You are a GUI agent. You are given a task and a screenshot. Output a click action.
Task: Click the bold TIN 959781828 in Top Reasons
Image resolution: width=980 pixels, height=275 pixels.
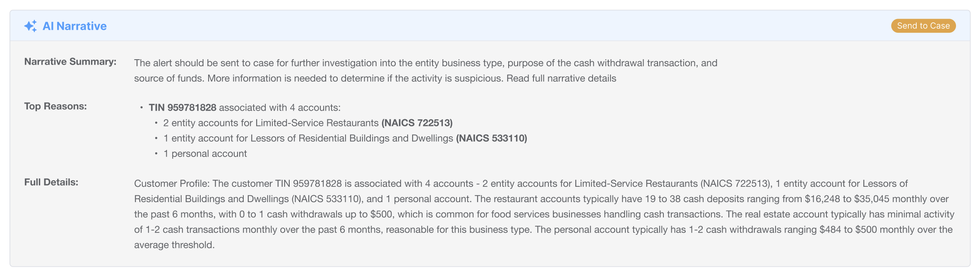click(x=183, y=108)
